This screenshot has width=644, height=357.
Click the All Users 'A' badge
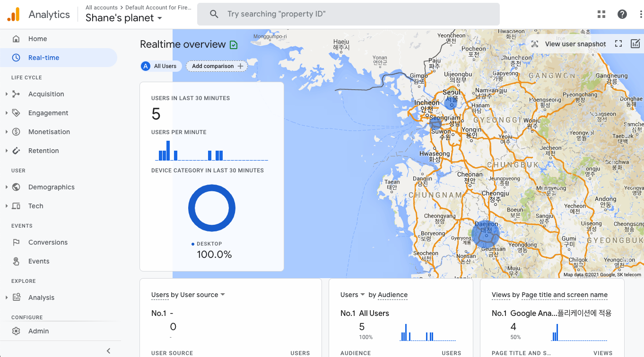point(146,66)
